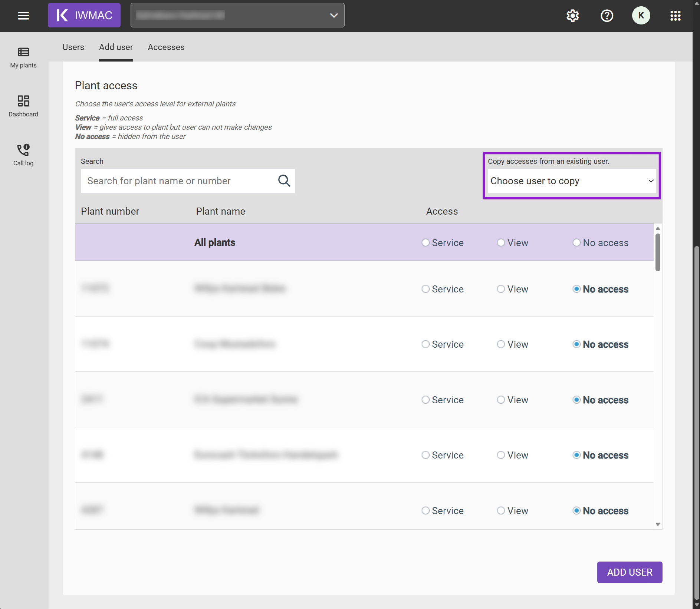Select No access for the fourth plant row
The image size is (700, 609).
point(576,455)
